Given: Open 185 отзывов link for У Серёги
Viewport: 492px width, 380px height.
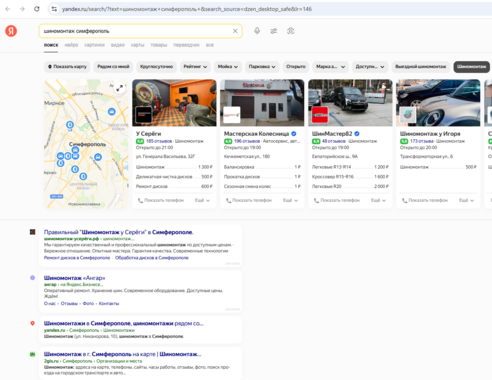Looking at the screenshot, I should tap(159, 141).
